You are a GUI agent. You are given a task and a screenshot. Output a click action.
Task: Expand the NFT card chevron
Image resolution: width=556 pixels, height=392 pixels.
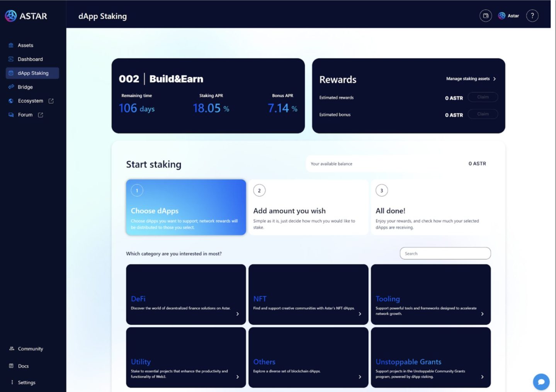[x=360, y=314]
